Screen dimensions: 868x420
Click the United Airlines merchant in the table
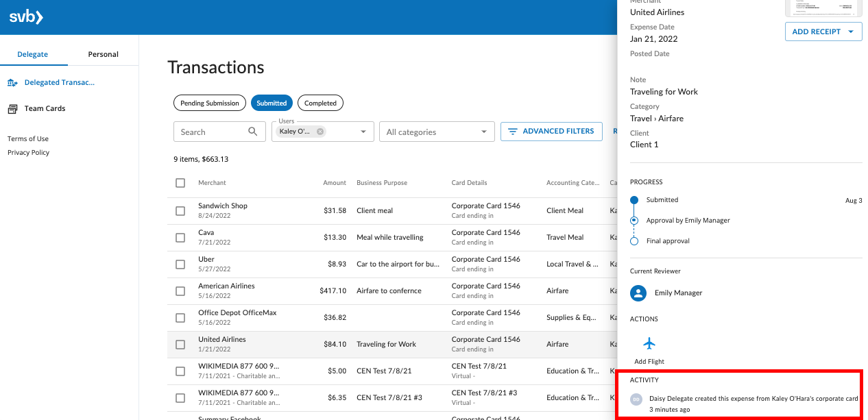tap(222, 340)
